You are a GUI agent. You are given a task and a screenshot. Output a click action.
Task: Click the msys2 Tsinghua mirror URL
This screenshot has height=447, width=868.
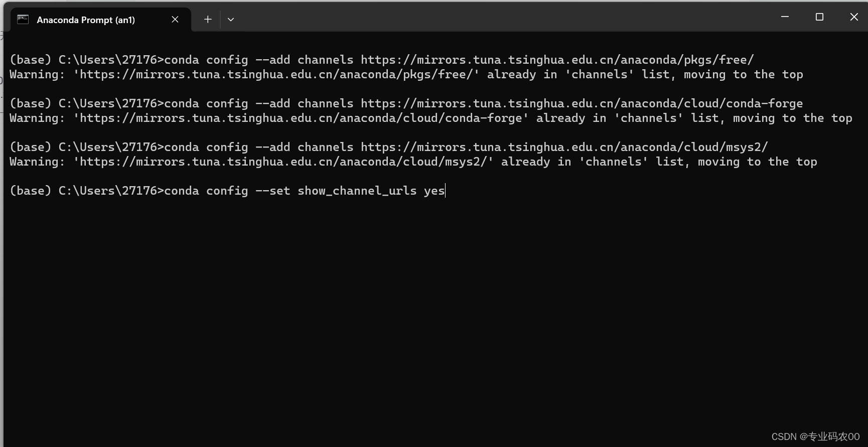click(563, 146)
